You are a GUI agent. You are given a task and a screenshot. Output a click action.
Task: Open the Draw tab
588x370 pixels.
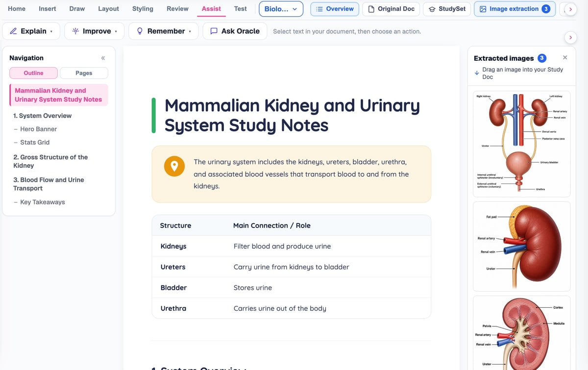(77, 9)
